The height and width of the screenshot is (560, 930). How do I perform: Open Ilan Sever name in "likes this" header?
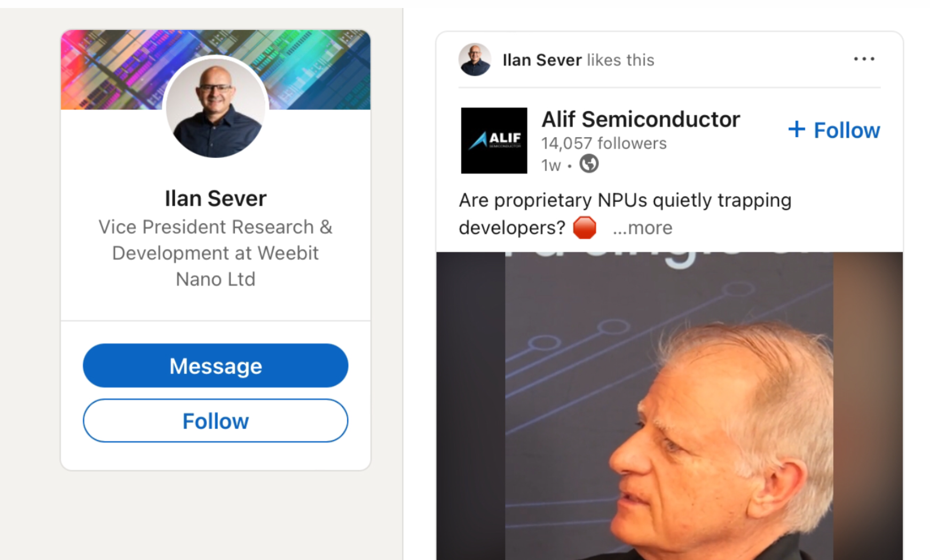click(542, 60)
